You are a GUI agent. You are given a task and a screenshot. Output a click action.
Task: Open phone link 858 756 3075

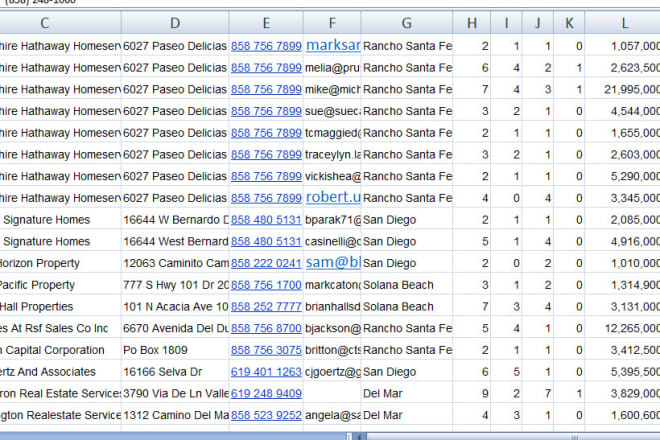click(266, 350)
